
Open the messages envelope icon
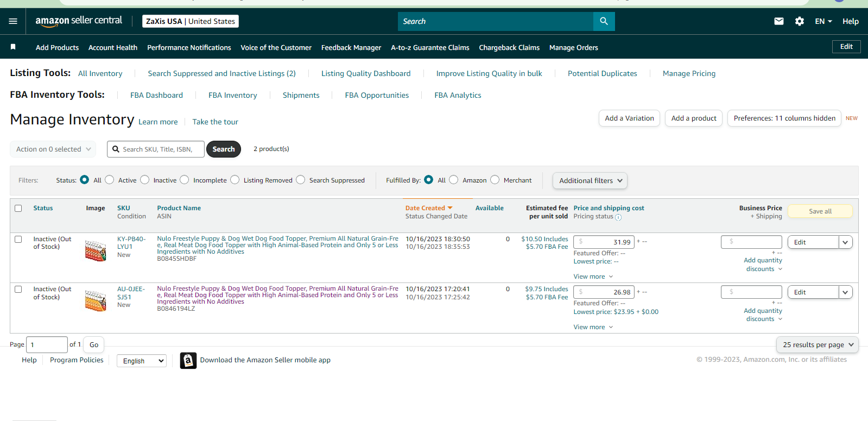point(779,21)
